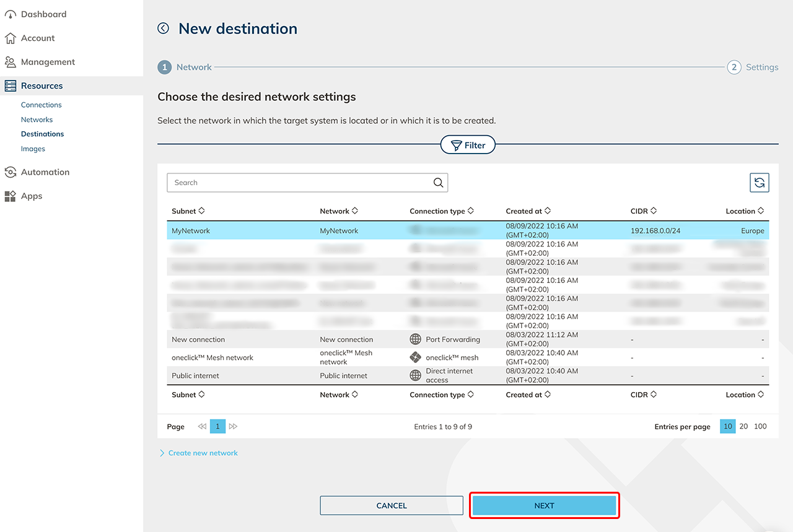Screen dimensions: 793x532
Task: Open the Dashboard gauge icon
Action: click(10, 14)
